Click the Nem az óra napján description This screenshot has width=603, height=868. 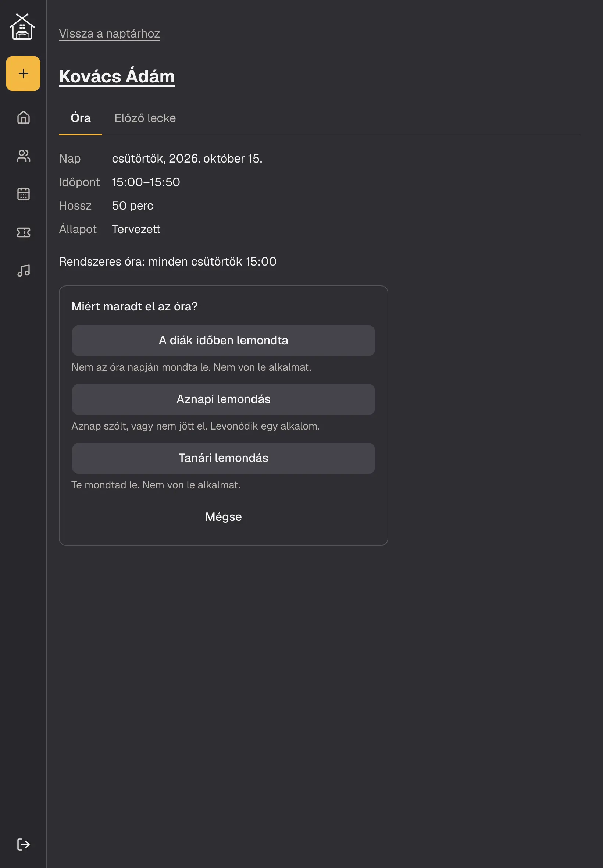click(192, 367)
